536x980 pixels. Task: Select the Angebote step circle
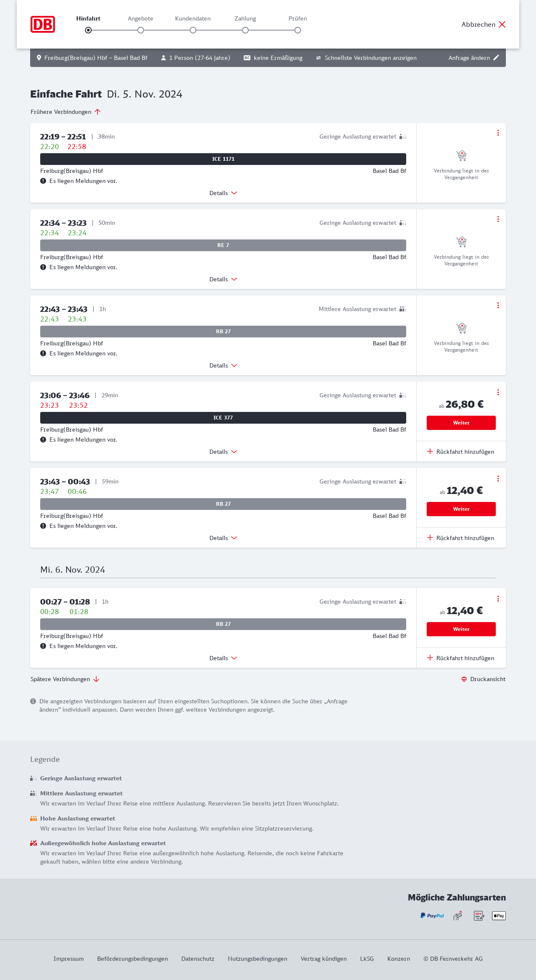pyautogui.click(x=141, y=30)
